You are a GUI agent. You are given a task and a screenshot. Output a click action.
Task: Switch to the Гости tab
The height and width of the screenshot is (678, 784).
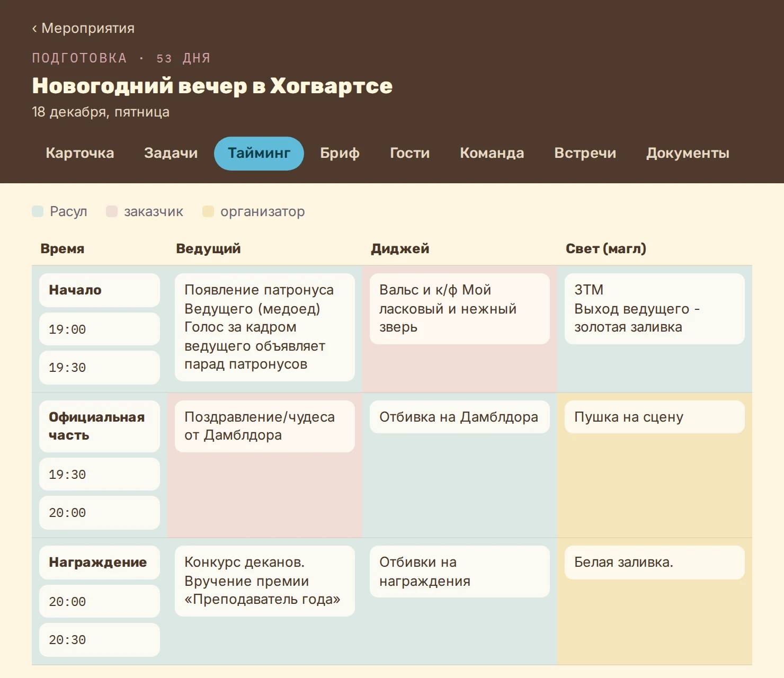[x=410, y=153]
